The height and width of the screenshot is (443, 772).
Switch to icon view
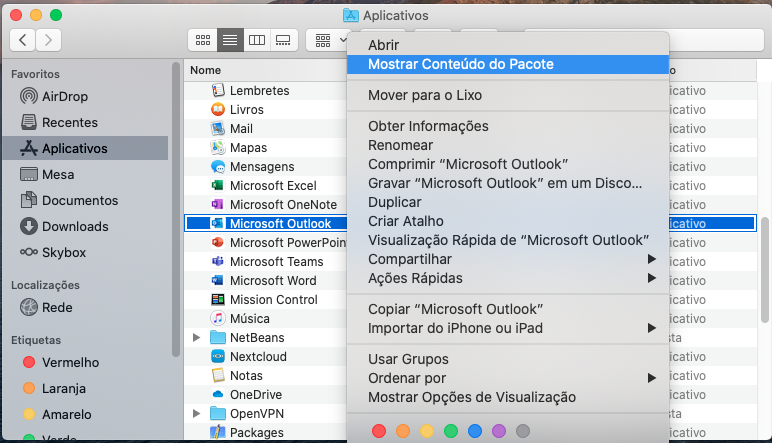[203, 40]
